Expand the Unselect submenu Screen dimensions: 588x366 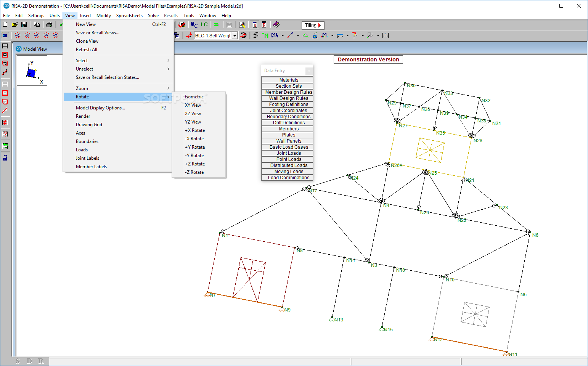(118, 69)
